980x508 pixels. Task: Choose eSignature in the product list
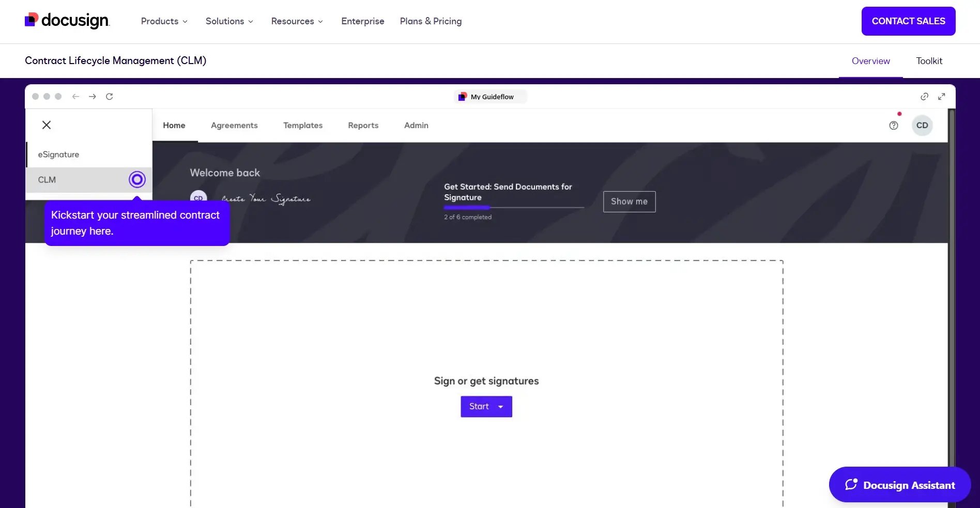pyautogui.click(x=89, y=155)
